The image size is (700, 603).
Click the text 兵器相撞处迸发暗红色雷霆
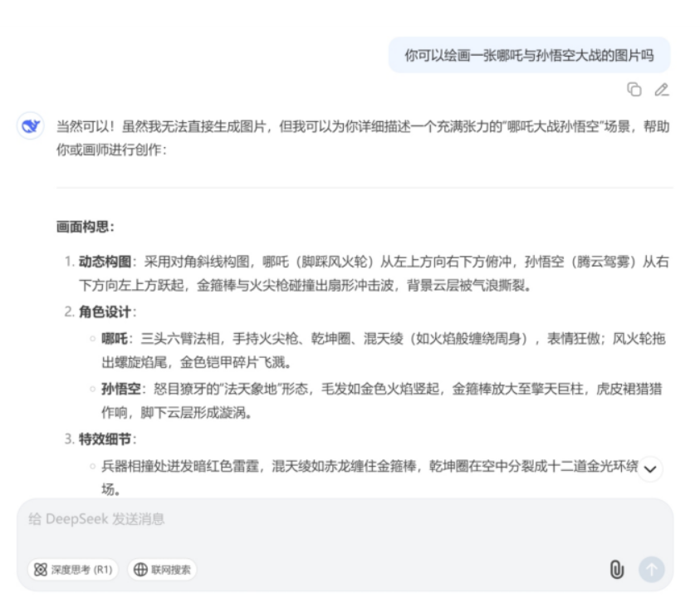pyautogui.click(x=180, y=466)
